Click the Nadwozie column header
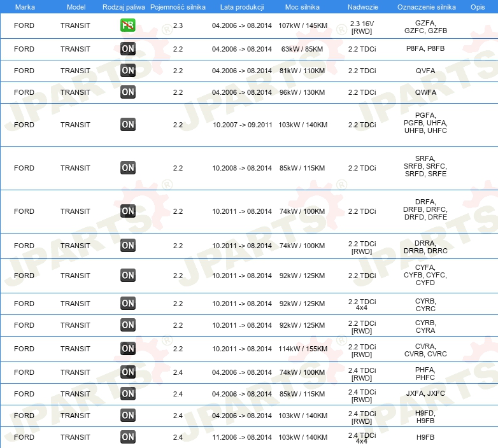 (363, 7)
